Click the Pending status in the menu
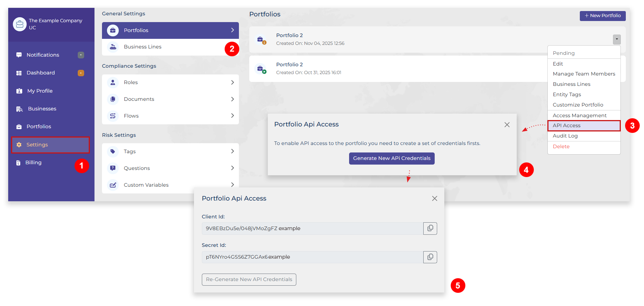This screenshot has width=644, height=306. (563, 53)
